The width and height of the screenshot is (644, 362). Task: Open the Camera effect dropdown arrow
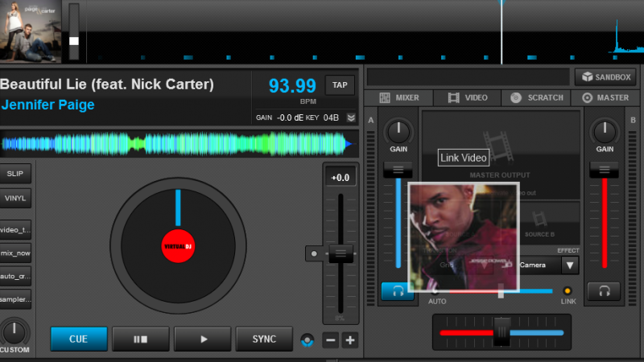tap(570, 265)
